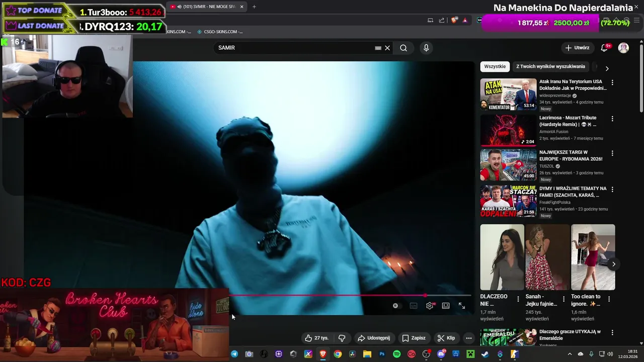Open the Rybomania 2026 video thumbnail

click(x=508, y=165)
